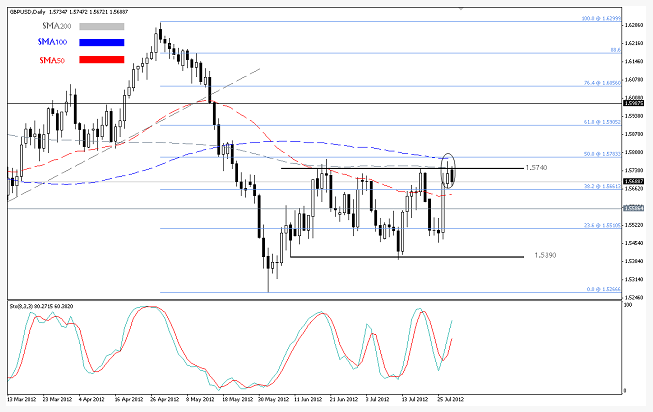Click the 1.53140 price axis value
Image resolution: width=653 pixels, height=412 pixels.
(634, 279)
